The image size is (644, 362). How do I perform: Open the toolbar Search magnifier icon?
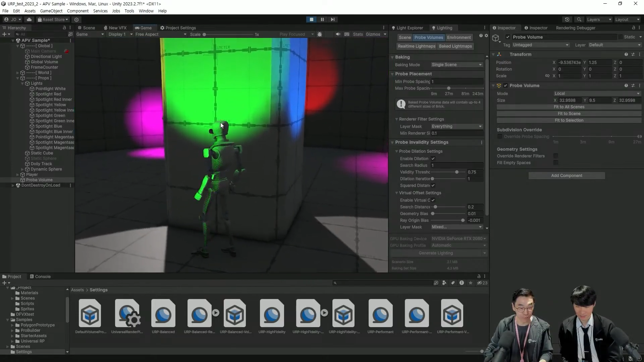[x=579, y=19]
